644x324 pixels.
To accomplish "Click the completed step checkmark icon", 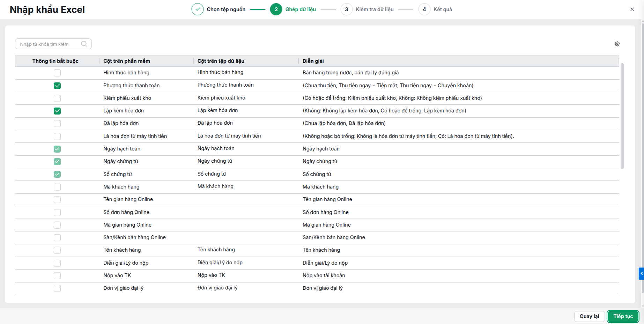I will point(198,9).
